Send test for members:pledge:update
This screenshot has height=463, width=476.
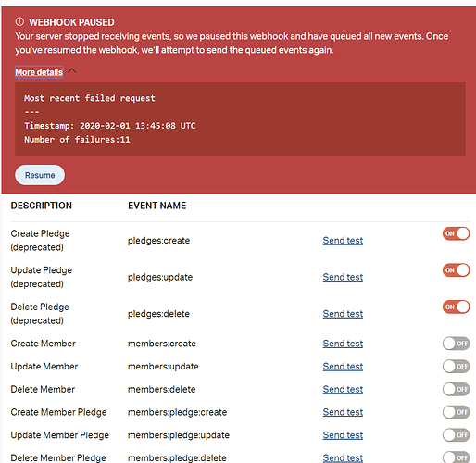point(343,435)
